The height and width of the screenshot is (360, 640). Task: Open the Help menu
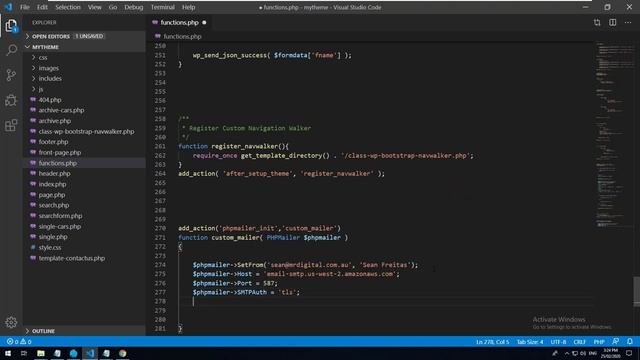click(x=189, y=7)
